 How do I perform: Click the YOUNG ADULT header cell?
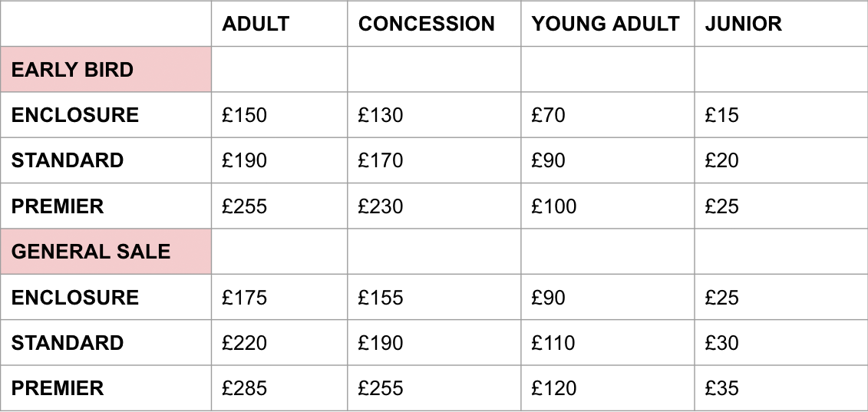pos(607,24)
